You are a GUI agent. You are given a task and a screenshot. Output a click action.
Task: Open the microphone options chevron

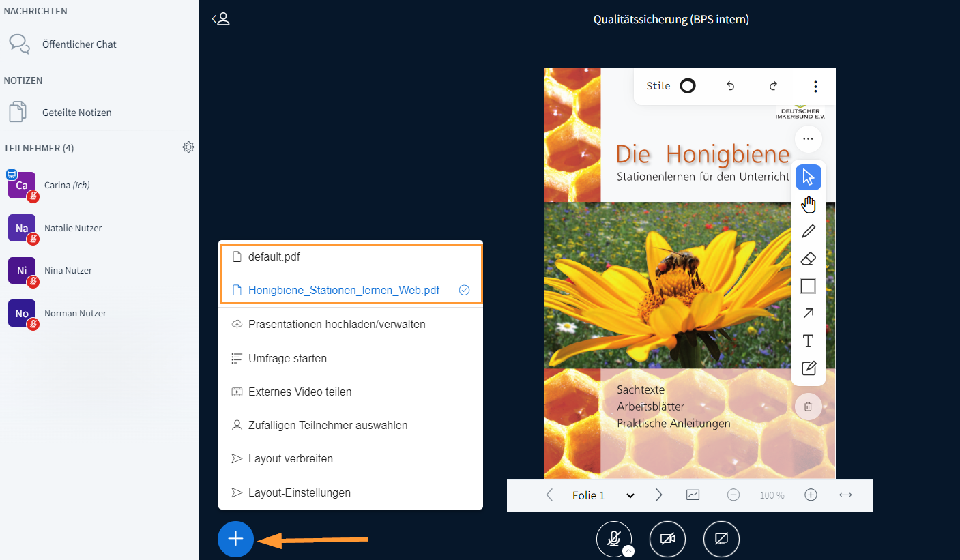coord(627,550)
